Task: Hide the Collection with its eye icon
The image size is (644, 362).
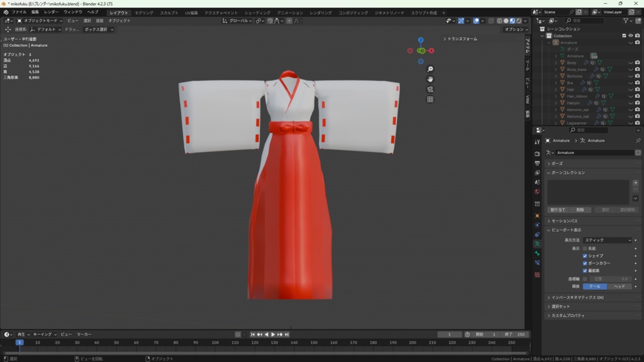Action: tap(630, 36)
